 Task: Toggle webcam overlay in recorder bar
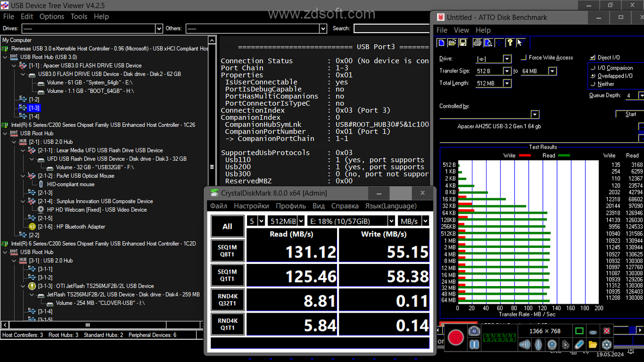tap(552, 344)
